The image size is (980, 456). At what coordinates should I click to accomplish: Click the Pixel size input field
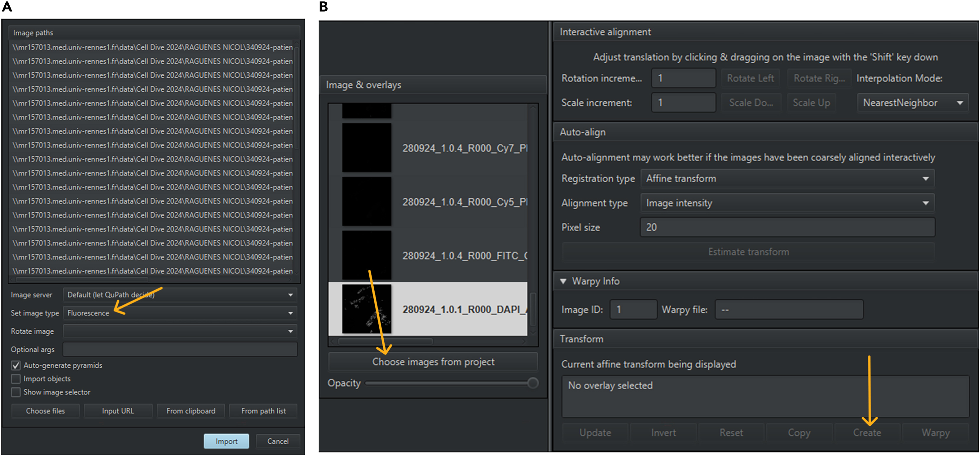tap(787, 227)
